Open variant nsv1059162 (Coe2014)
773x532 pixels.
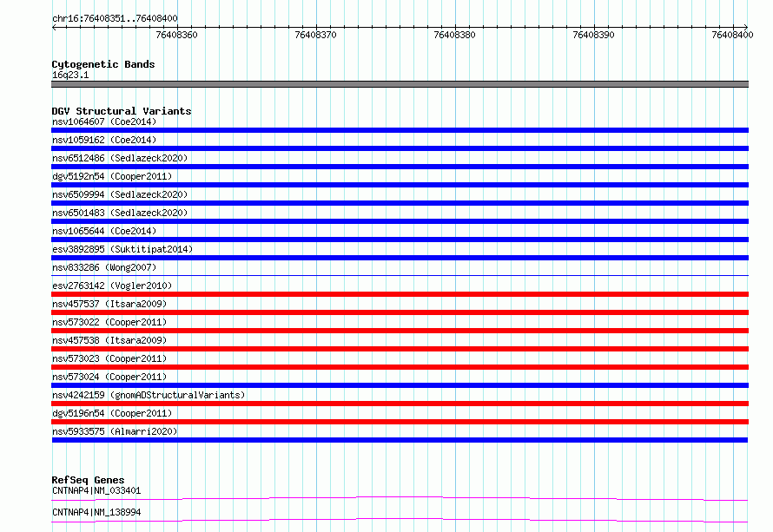coord(104,140)
